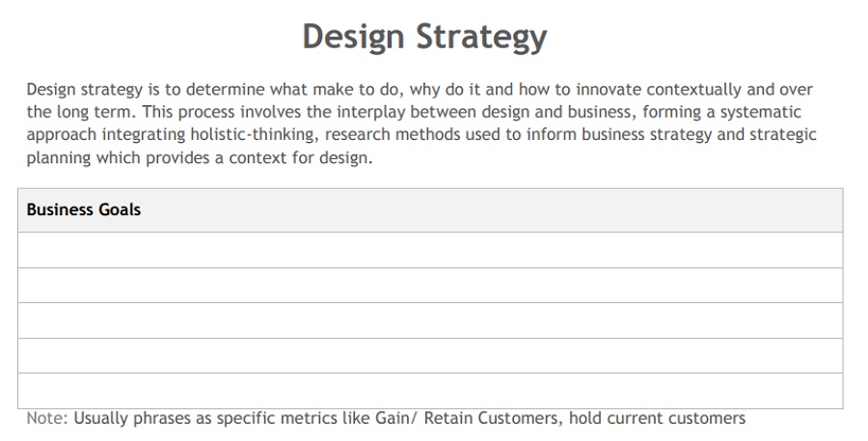The width and height of the screenshot is (868, 441).
Task: Select the Business Goals header cell
Action: click(x=430, y=210)
